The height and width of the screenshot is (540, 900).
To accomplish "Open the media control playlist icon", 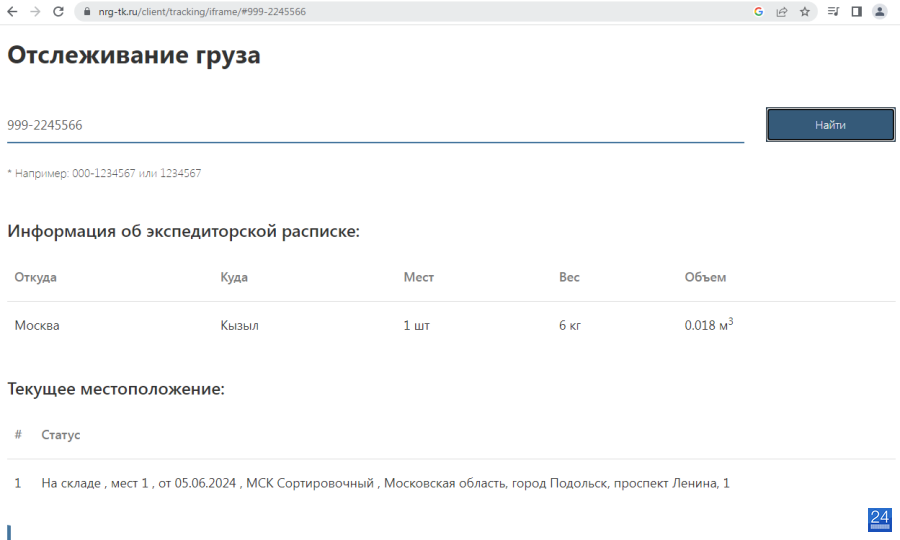I will [833, 11].
